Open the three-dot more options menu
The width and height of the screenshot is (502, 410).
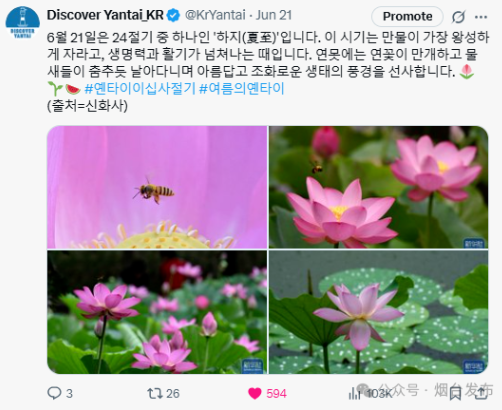pos(481,17)
